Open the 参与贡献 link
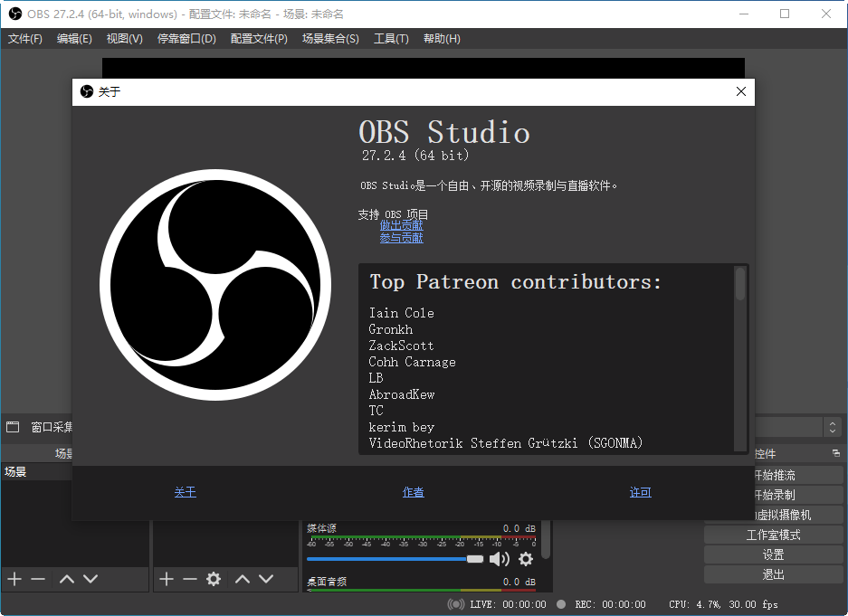Screen dimensions: 848x616 (401, 238)
